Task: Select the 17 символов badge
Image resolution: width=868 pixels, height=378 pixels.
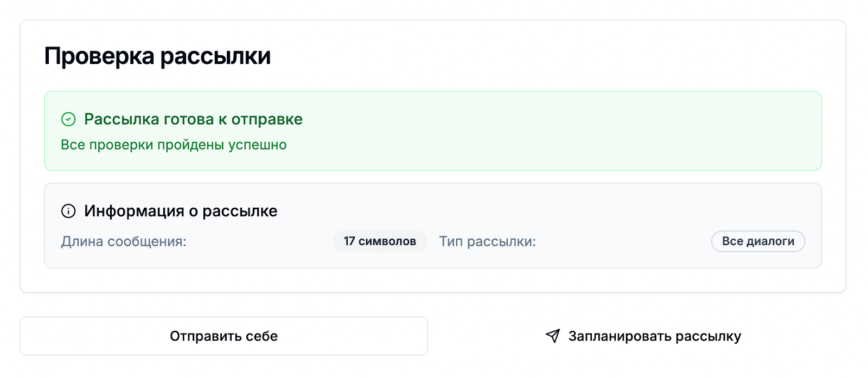Action: click(380, 241)
